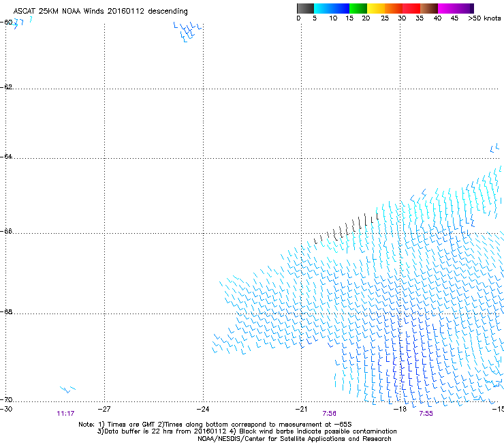Click the black contaminated wind barbs row
This screenshot has width=504, height=443.
tap(347, 228)
